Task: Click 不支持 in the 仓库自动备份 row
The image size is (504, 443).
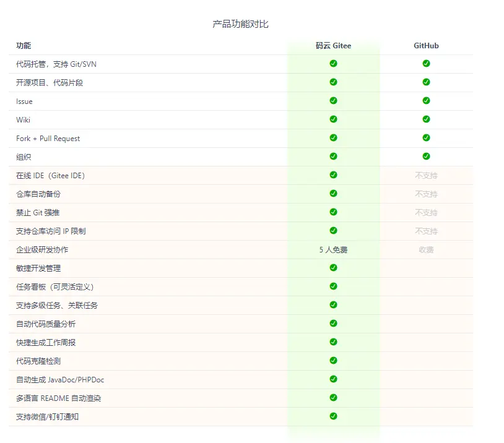Action: point(426,194)
